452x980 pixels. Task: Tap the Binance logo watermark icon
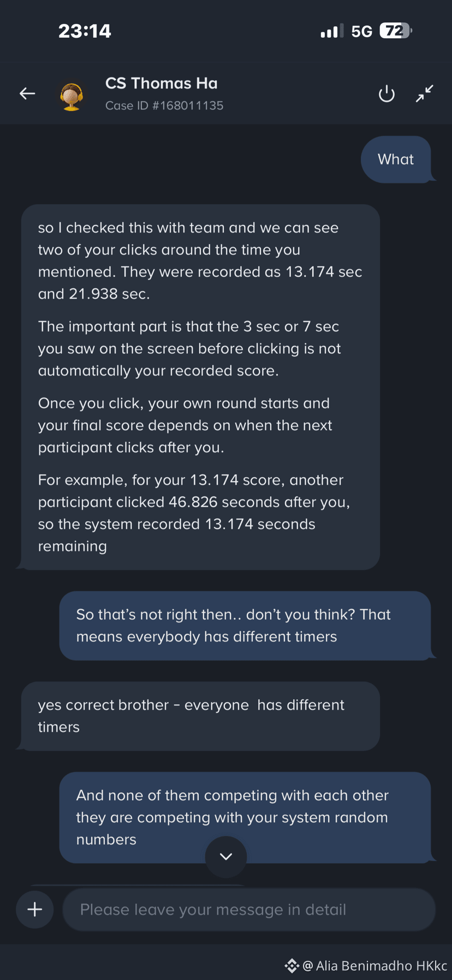[x=292, y=966]
